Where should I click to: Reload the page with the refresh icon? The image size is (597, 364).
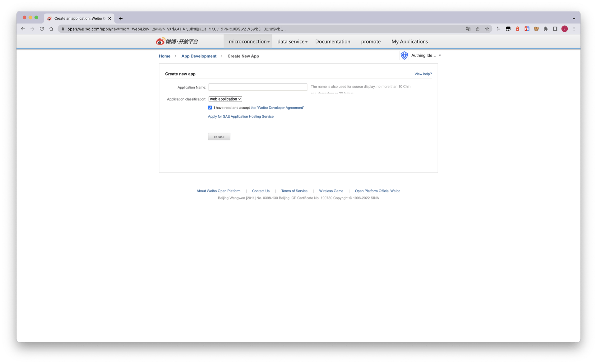[42, 29]
